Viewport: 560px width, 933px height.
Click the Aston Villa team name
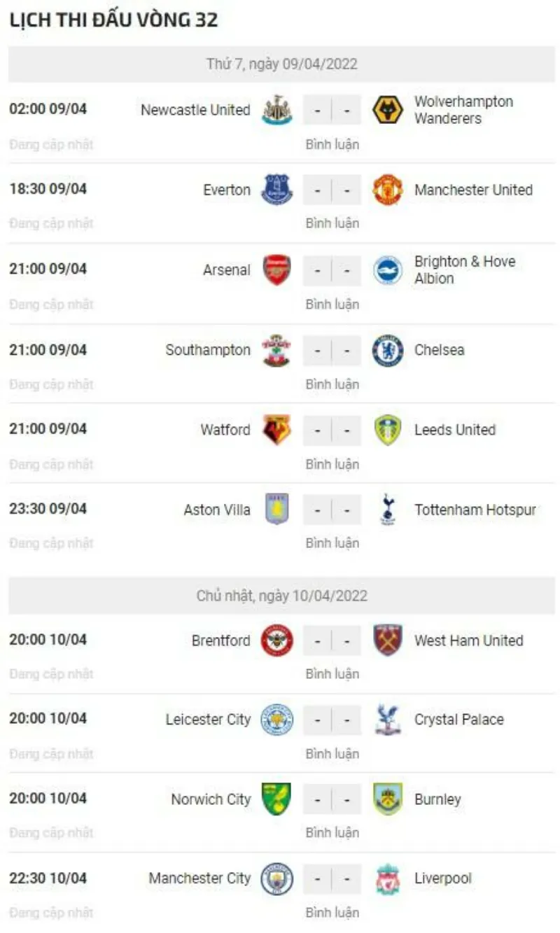(216, 510)
